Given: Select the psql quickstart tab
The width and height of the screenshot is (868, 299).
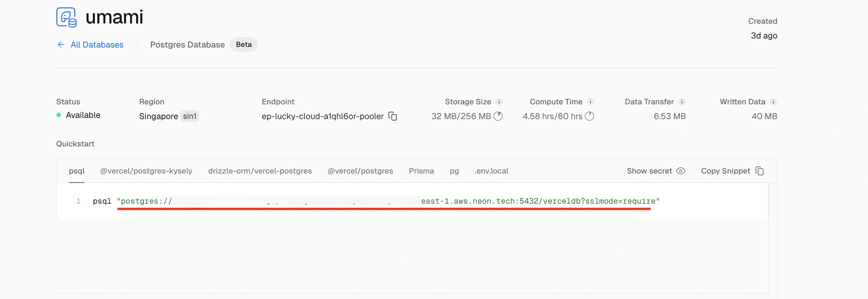Looking at the screenshot, I should 77,171.
